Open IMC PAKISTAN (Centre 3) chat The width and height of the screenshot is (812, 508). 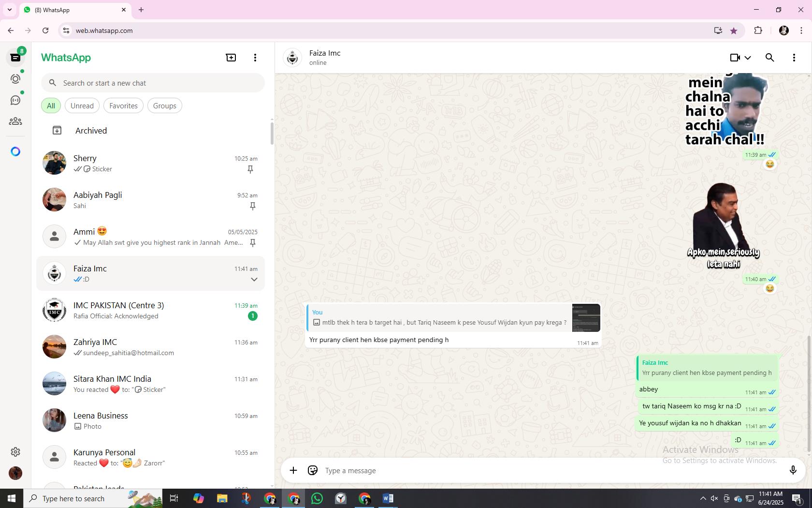coord(151,311)
